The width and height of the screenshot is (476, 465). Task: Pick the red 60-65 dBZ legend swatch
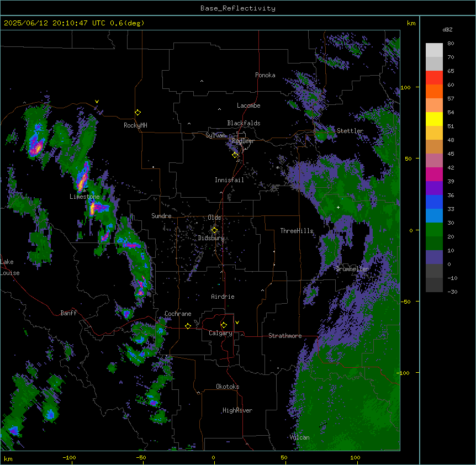click(434, 77)
